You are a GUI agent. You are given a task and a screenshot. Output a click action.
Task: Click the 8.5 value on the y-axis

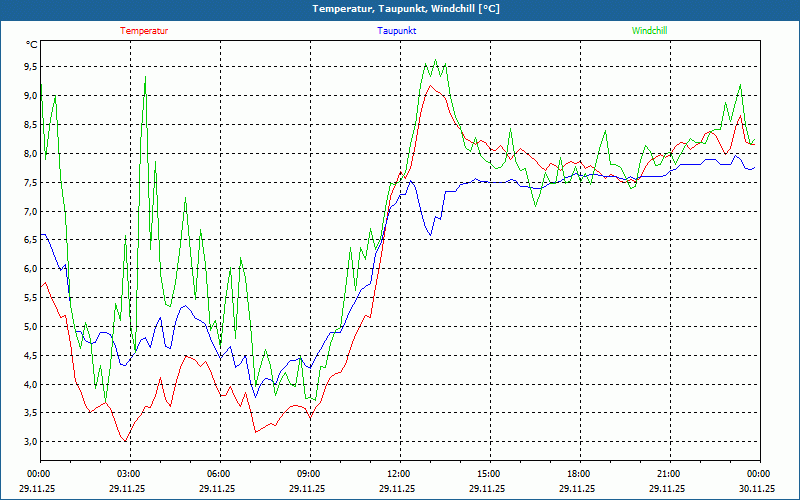(x=30, y=126)
